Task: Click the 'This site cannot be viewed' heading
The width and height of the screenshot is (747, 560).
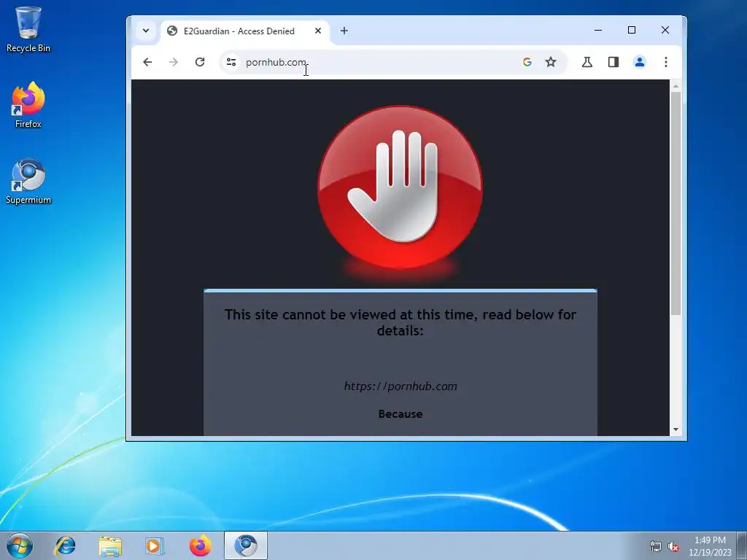Action: (400, 322)
